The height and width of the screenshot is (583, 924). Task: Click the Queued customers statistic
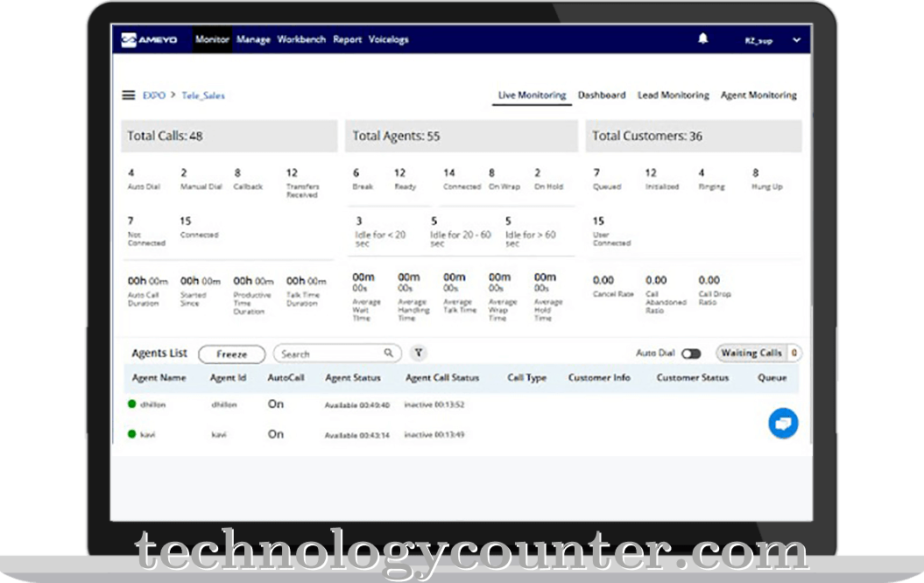607,179
